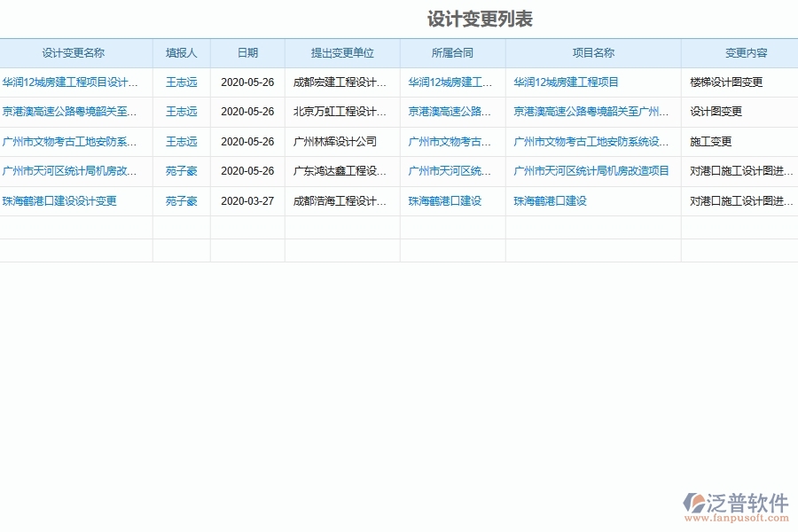
Task: Click the 广州市天河区统计局机房改造项目 link
Action: (x=591, y=171)
